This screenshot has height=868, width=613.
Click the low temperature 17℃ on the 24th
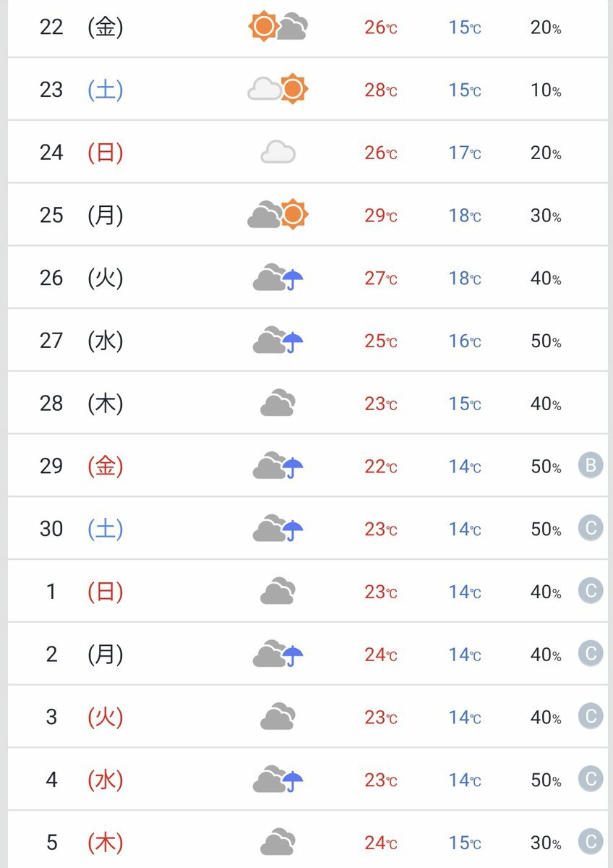[464, 153]
